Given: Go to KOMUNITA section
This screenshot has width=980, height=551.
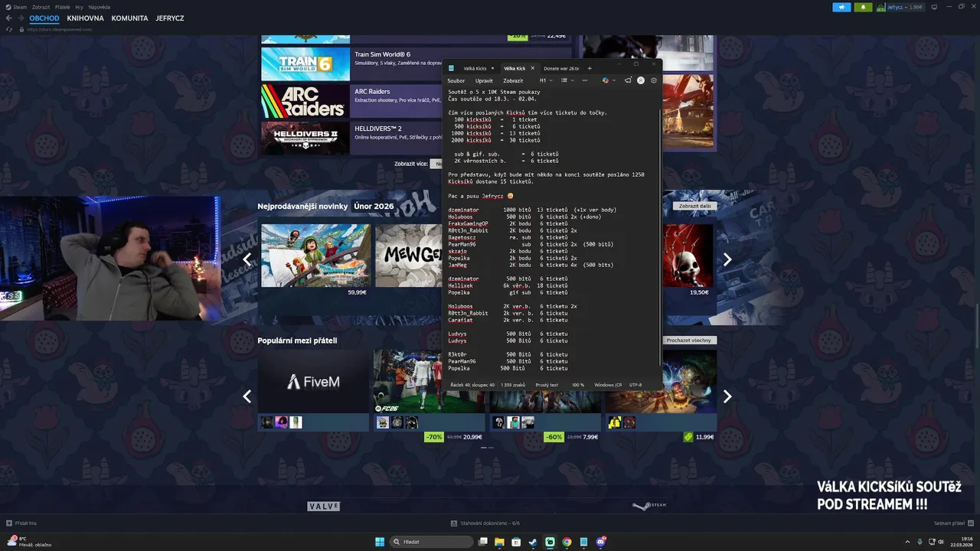Looking at the screenshot, I should (x=129, y=18).
